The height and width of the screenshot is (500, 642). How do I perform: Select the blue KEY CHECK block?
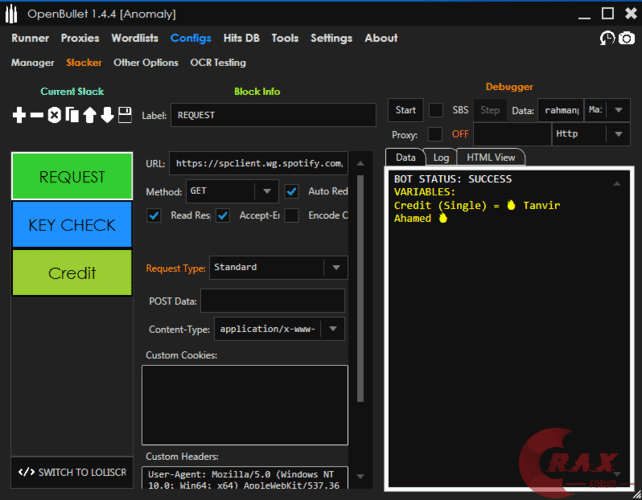[x=72, y=225]
